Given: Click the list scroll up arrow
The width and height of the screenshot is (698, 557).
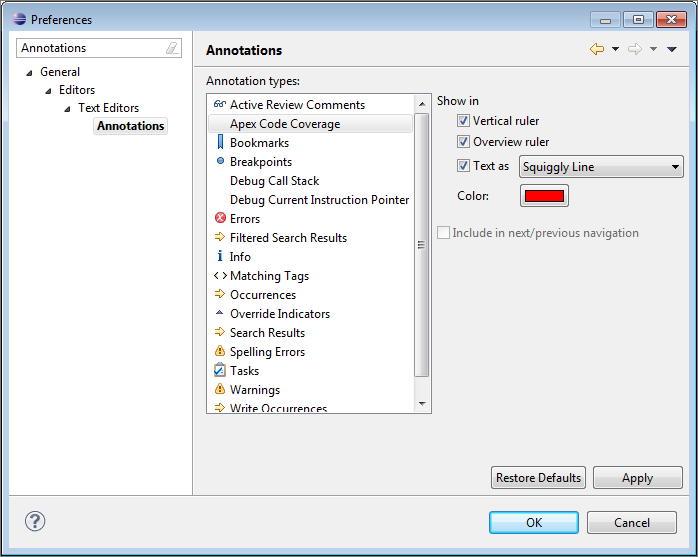Looking at the screenshot, I should tap(422, 104).
